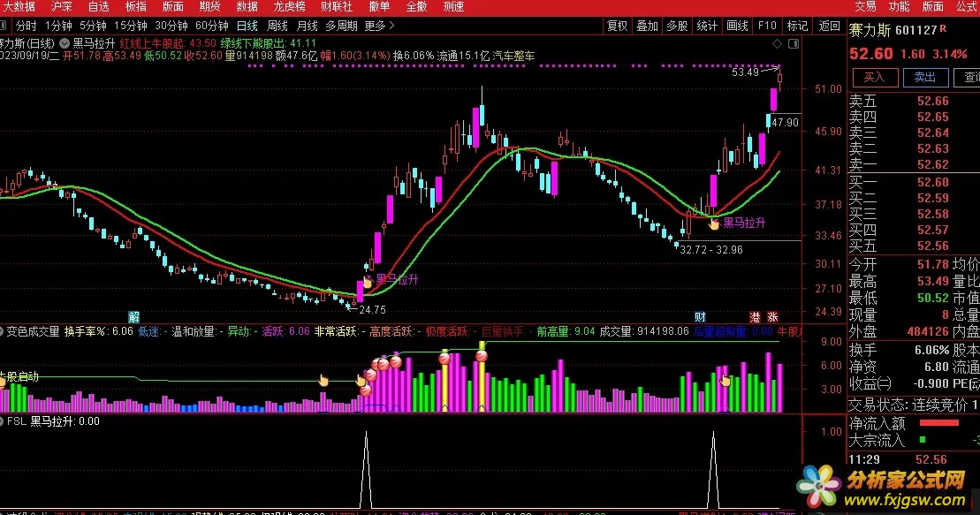The height and width of the screenshot is (515, 980).
Task: Open the 交易 trading menu
Action: (x=866, y=7)
